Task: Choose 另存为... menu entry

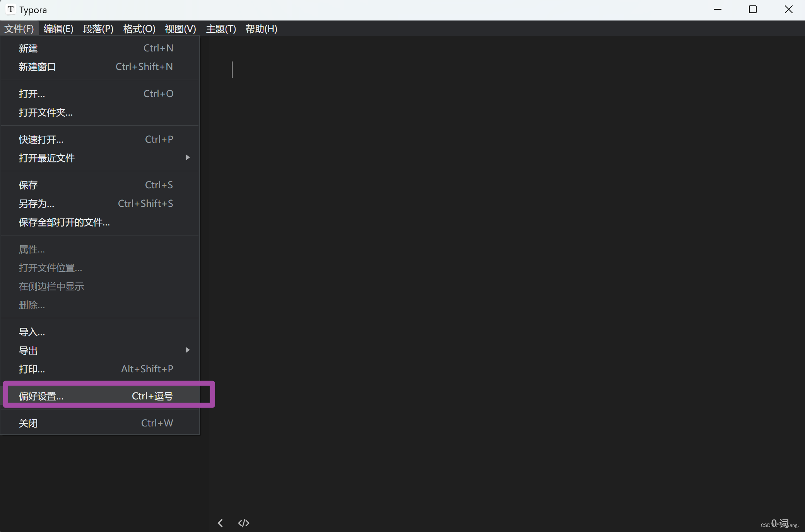Action: point(100,204)
